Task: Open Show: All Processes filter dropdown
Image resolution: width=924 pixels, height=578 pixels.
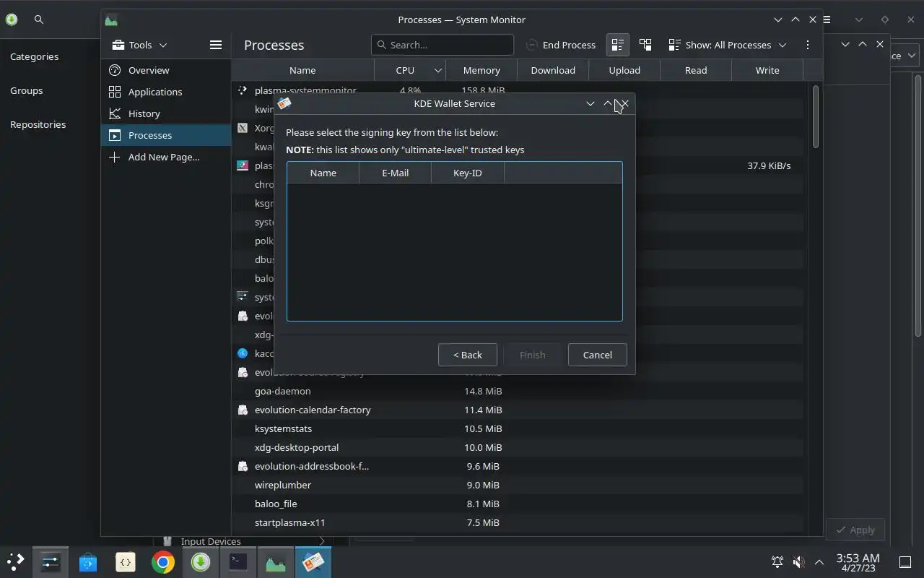Action: pyautogui.click(x=728, y=45)
